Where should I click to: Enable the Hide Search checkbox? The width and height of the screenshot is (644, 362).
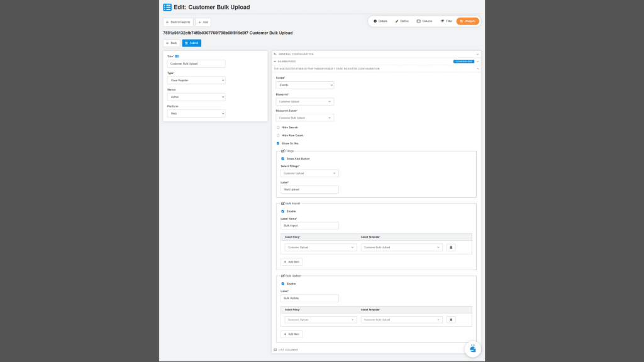278,128
